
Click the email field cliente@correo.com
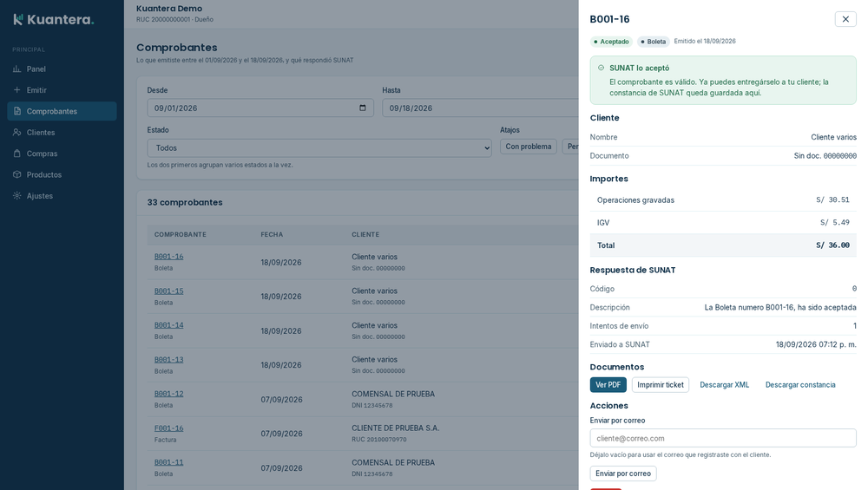point(723,438)
